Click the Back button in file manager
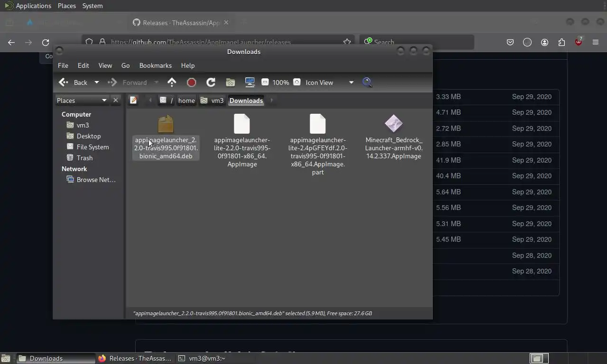607x364 pixels. coord(74,82)
